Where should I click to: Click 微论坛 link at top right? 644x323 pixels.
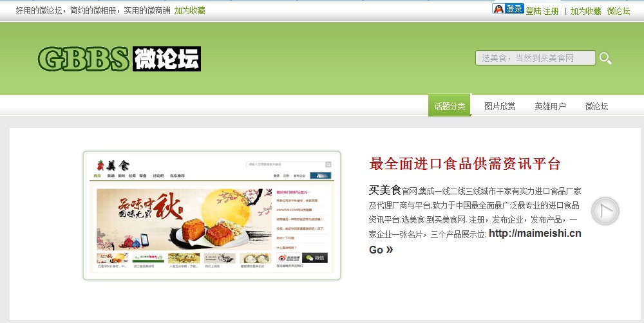(618, 11)
